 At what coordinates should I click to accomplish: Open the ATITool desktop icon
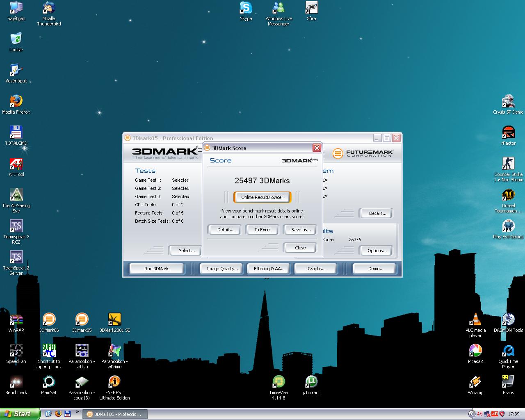tap(16, 167)
